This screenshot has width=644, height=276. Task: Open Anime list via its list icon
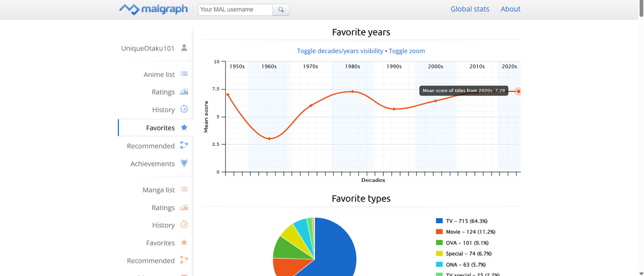[x=184, y=74]
